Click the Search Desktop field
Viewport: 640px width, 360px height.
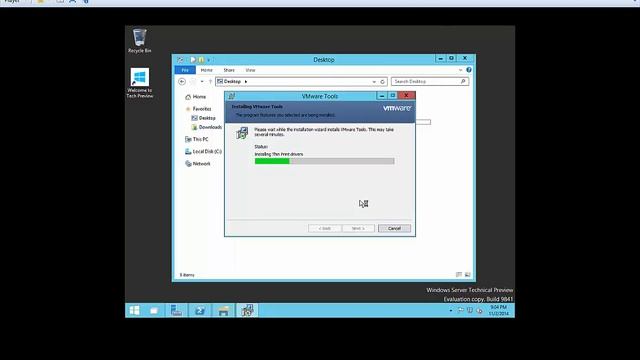click(x=430, y=82)
